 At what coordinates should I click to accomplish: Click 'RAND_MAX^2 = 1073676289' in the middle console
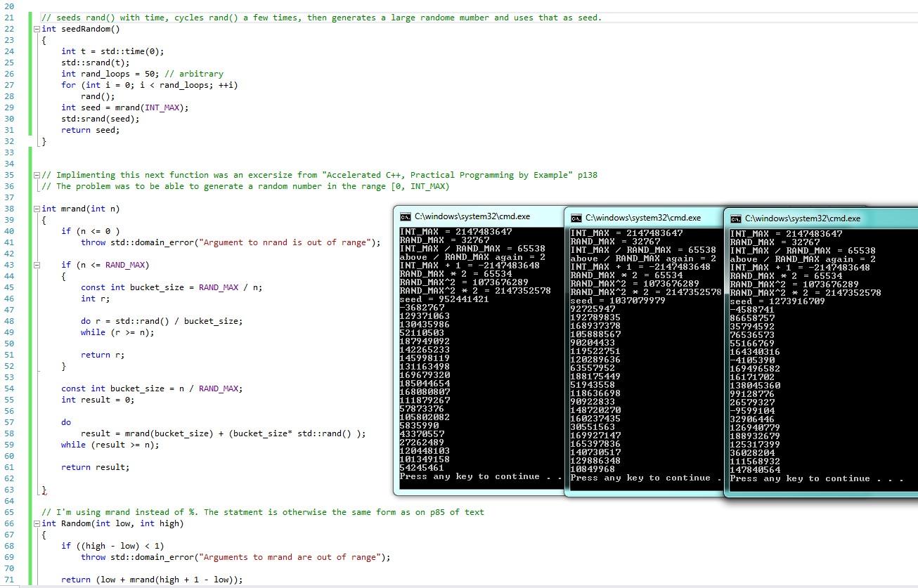(x=635, y=284)
